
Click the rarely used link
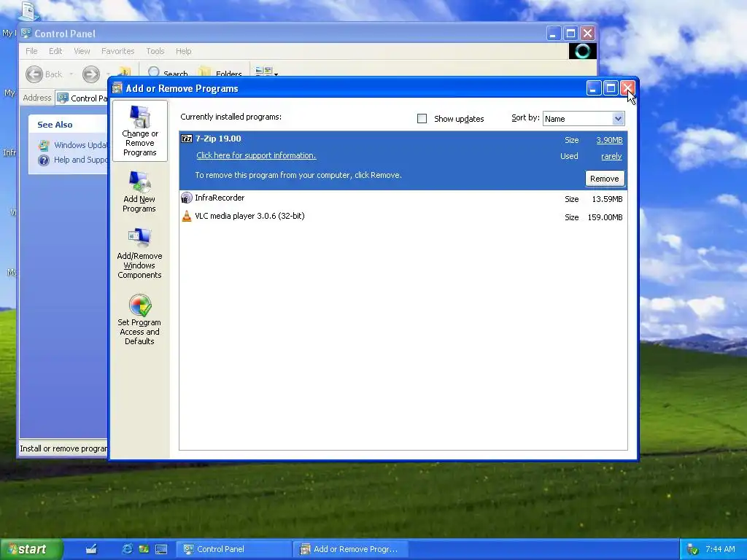611,156
